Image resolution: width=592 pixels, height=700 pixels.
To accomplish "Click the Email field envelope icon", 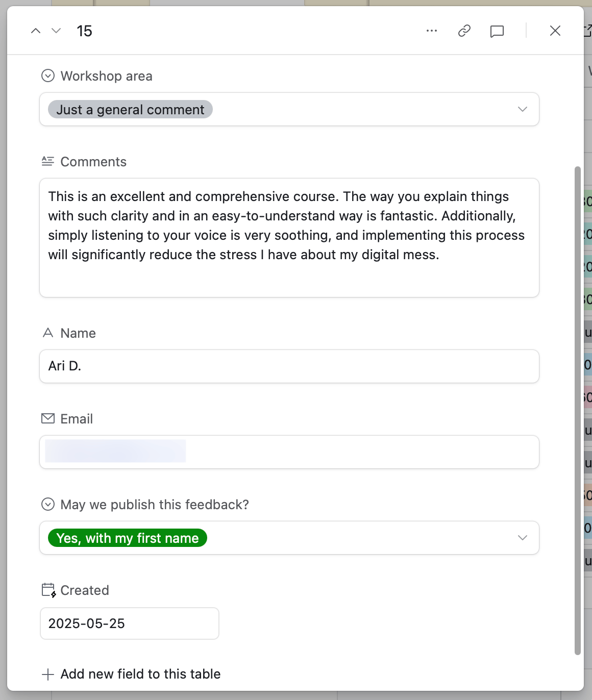I will coord(48,419).
